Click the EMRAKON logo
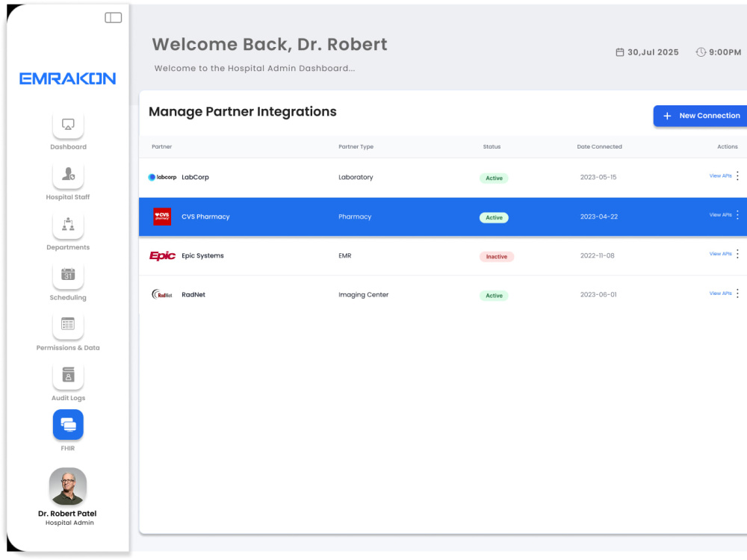Screen dimensions: 747x560 (68, 78)
